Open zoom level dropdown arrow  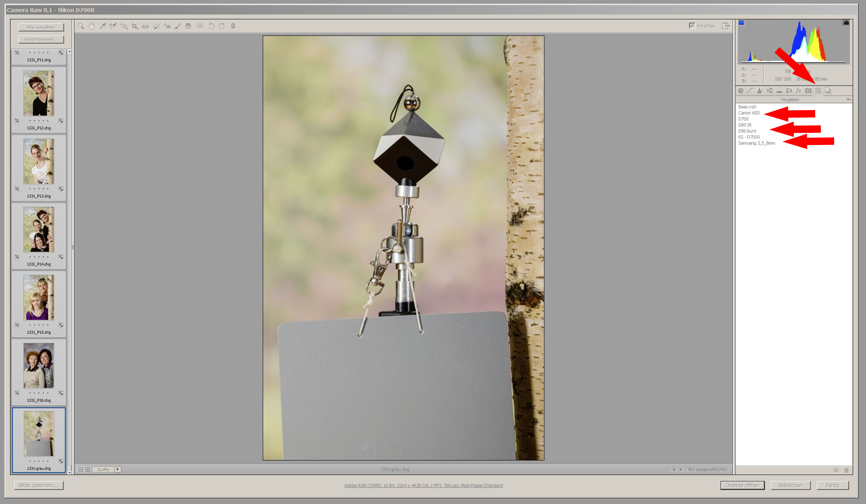point(118,469)
